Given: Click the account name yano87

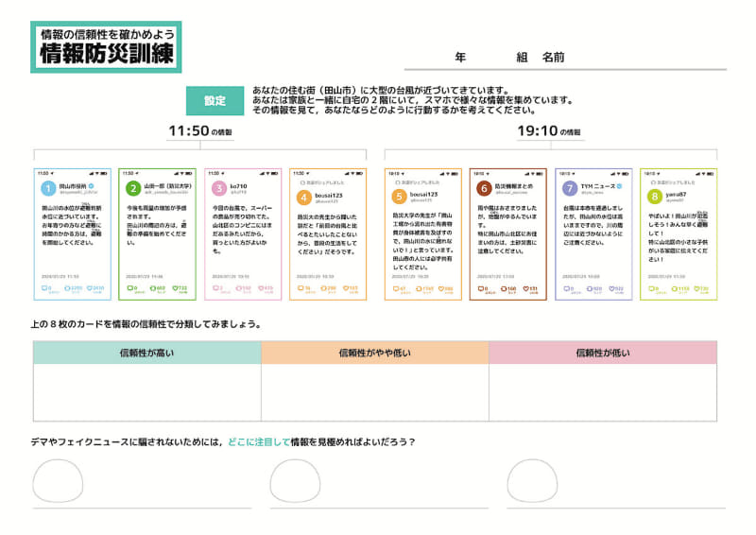Looking at the screenshot, I should [676, 195].
